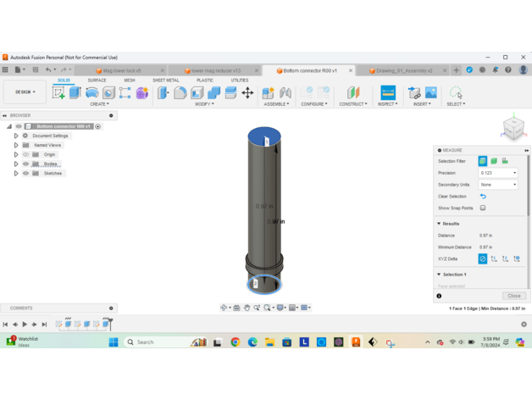Open the Design workspace button
The width and height of the screenshot is (532, 400).
[x=25, y=92]
